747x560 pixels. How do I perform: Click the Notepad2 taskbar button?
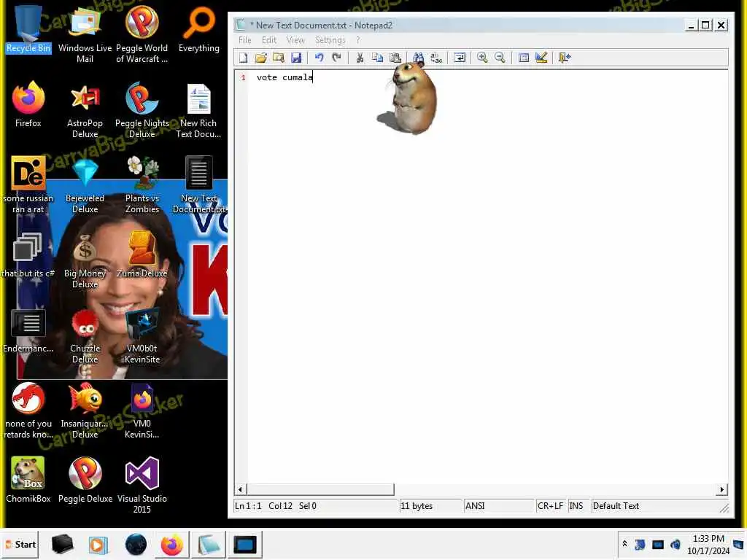[208, 544]
